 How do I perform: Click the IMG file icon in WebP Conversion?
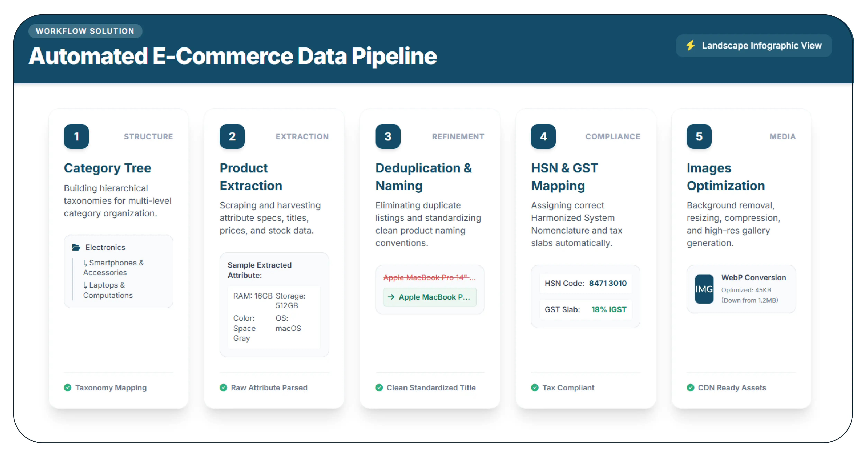click(704, 289)
